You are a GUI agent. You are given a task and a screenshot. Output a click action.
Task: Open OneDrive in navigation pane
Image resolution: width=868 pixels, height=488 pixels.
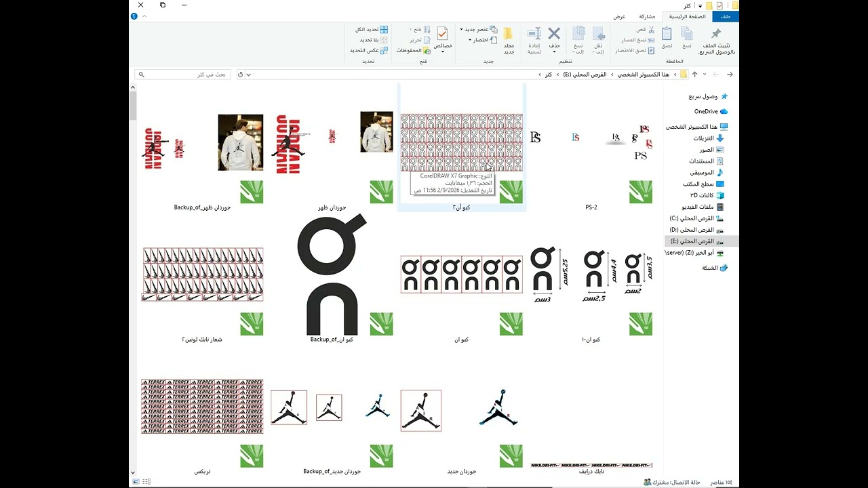pos(711,111)
